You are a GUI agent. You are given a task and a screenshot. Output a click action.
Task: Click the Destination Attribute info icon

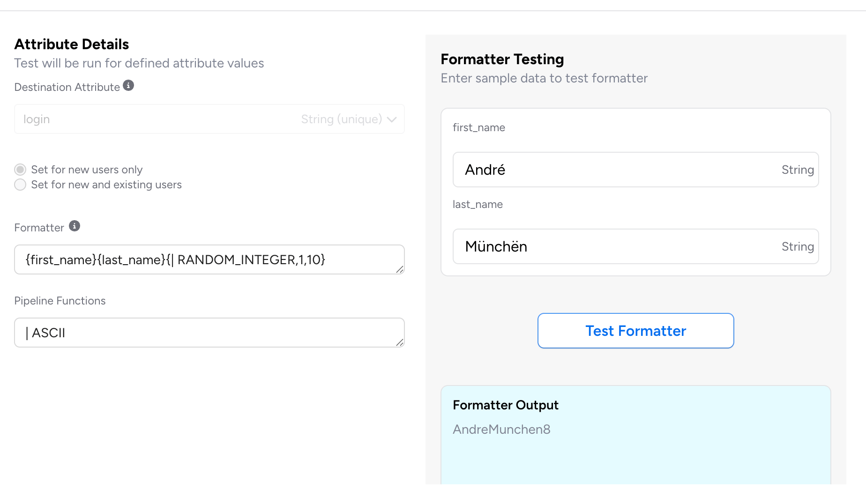coord(128,85)
